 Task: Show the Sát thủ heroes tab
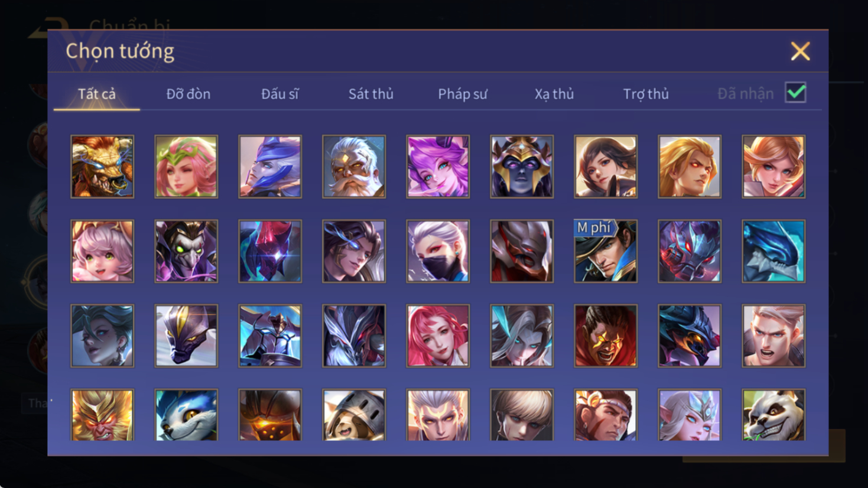click(x=371, y=94)
